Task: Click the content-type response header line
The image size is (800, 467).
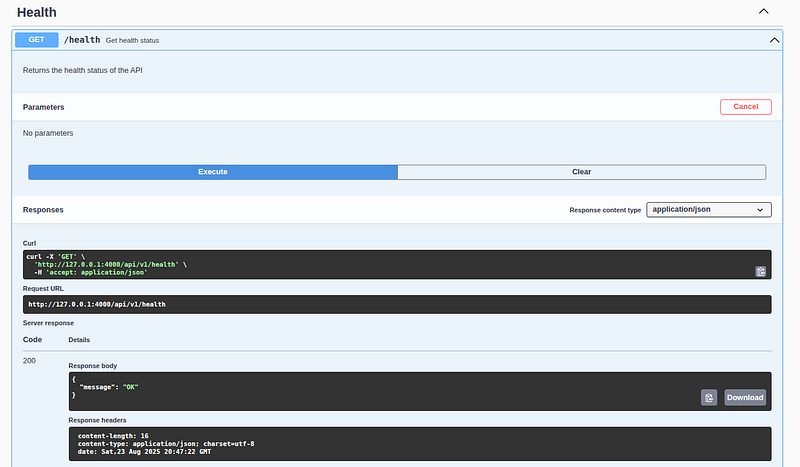Action: pyautogui.click(x=166, y=444)
